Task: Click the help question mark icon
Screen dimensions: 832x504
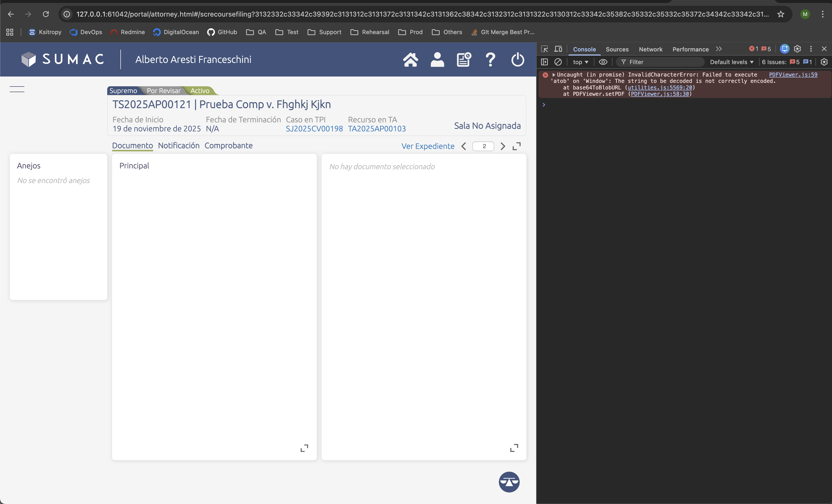Action: pyautogui.click(x=490, y=60)
